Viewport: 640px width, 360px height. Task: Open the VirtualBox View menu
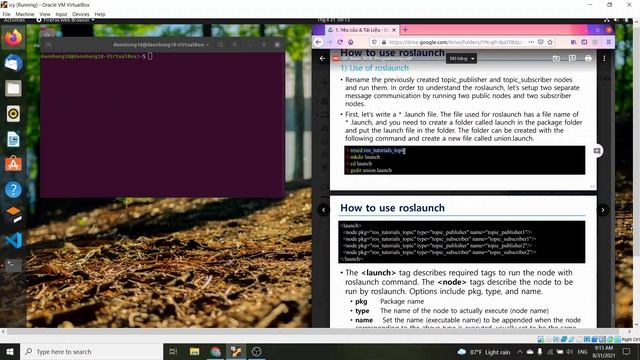point(45,14)
